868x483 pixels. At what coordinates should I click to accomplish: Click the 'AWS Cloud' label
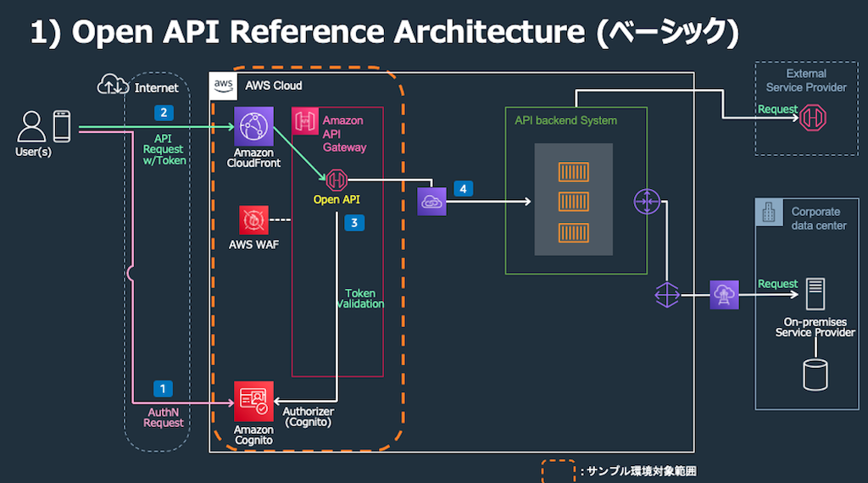pos(274,86)
